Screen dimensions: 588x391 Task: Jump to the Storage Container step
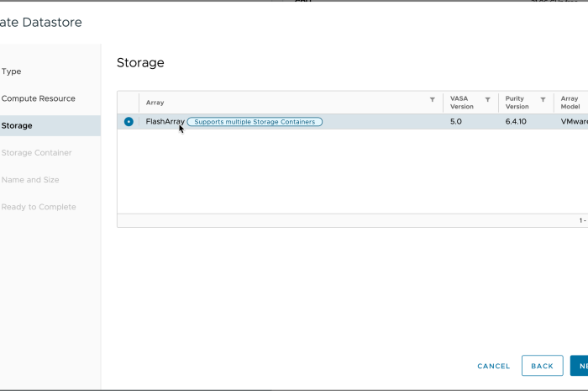pyautogui.click(x=37, y=152)
